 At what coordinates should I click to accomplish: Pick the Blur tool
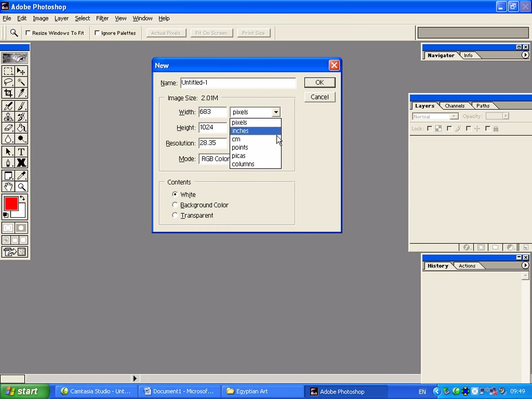coord(8,139)
